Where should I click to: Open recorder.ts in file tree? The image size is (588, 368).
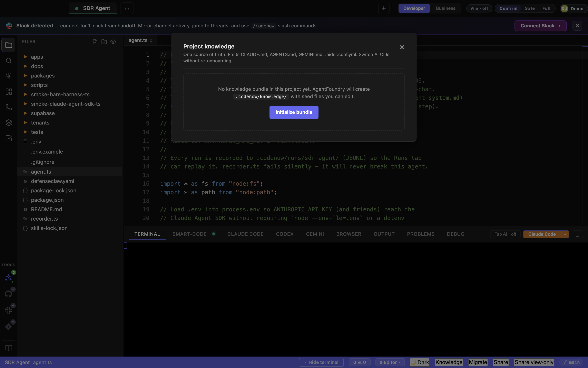69,219
